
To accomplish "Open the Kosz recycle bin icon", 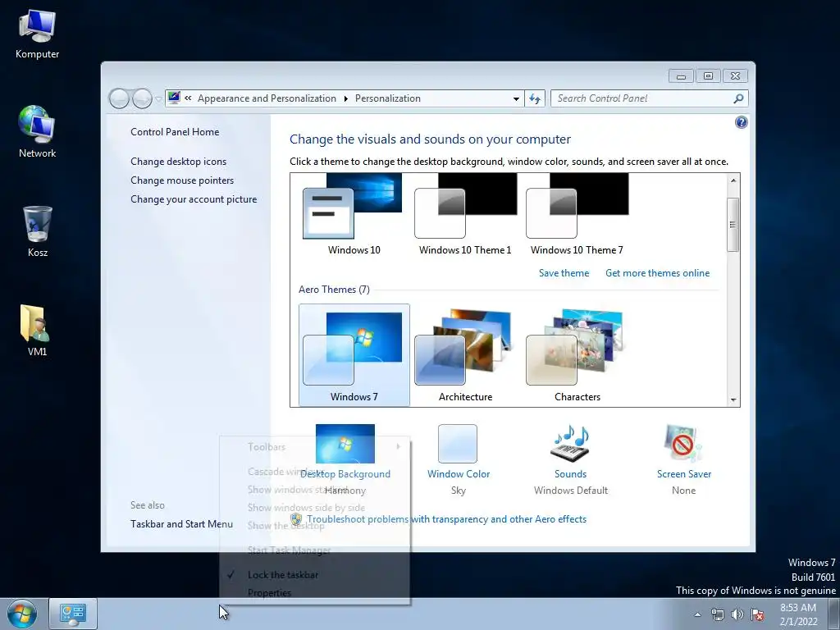I will pyautogui.click(x=37, y=231).
